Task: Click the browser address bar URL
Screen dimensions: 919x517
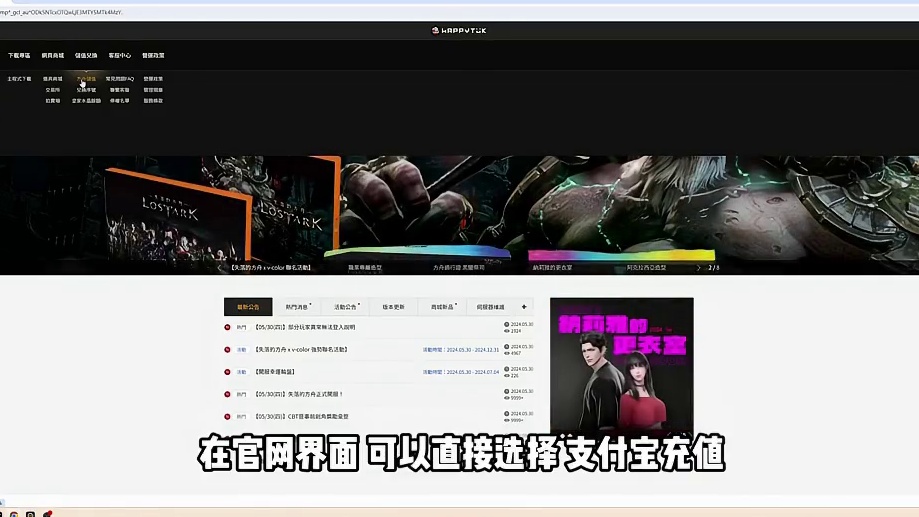Action: click(x=61, y=12)
